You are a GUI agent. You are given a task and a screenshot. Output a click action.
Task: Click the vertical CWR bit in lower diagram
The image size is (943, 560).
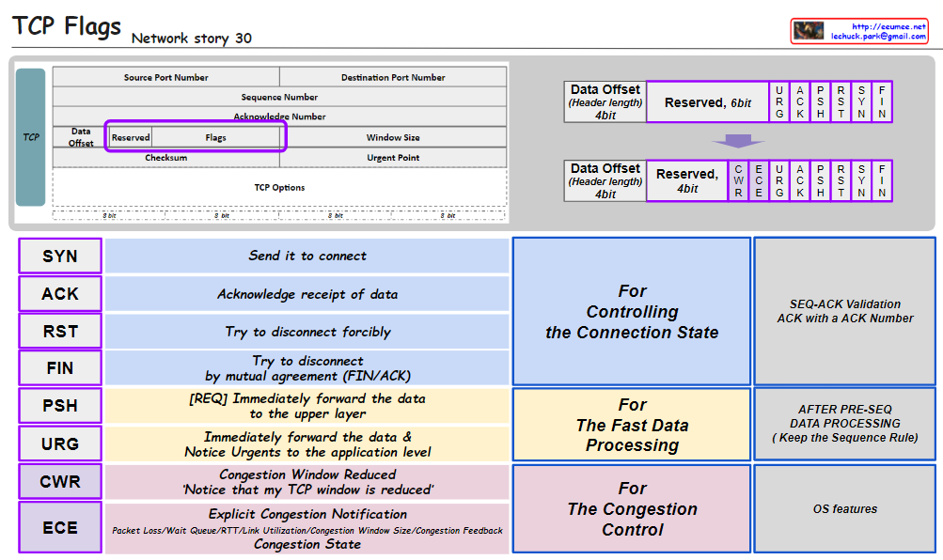click(738, 180)
